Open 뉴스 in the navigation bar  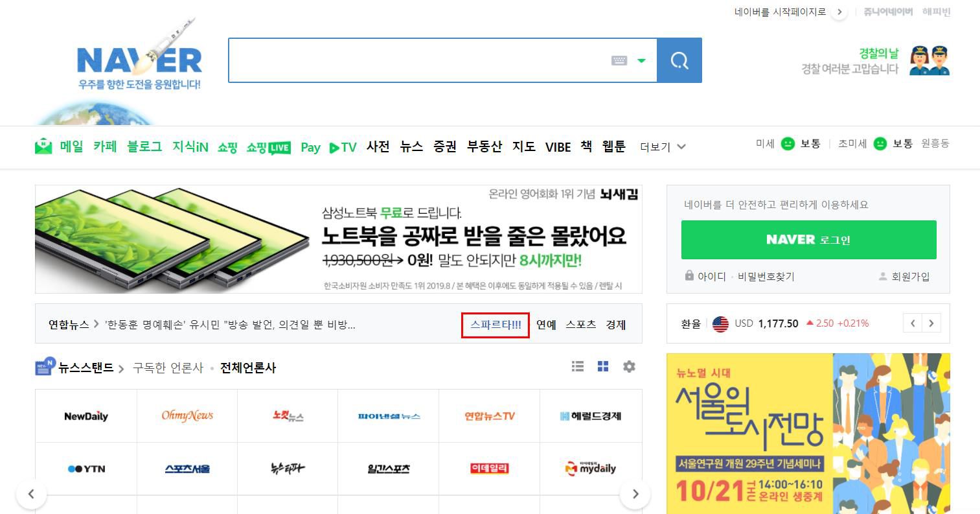(x=411, y=147)
